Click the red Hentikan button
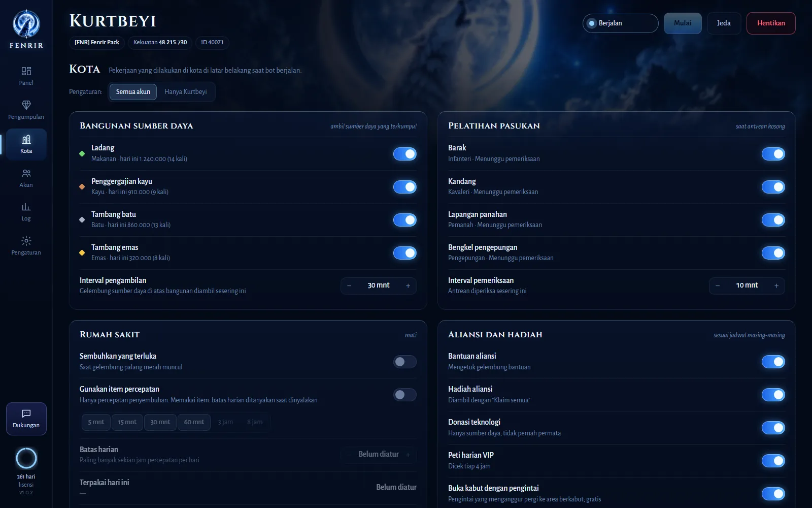The height and width of the screenshot is (508, 812). coord(771,23)
